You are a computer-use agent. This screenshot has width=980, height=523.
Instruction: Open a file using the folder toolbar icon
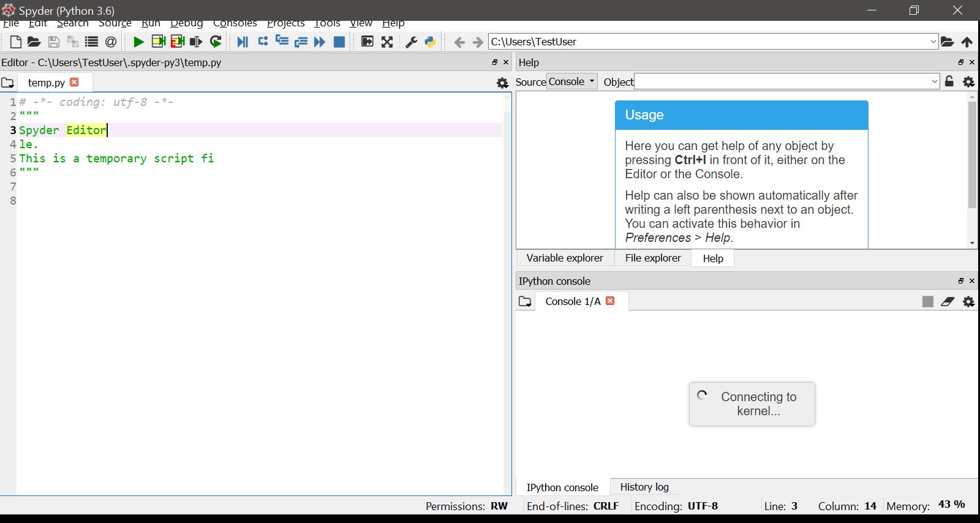coord(34,42)
